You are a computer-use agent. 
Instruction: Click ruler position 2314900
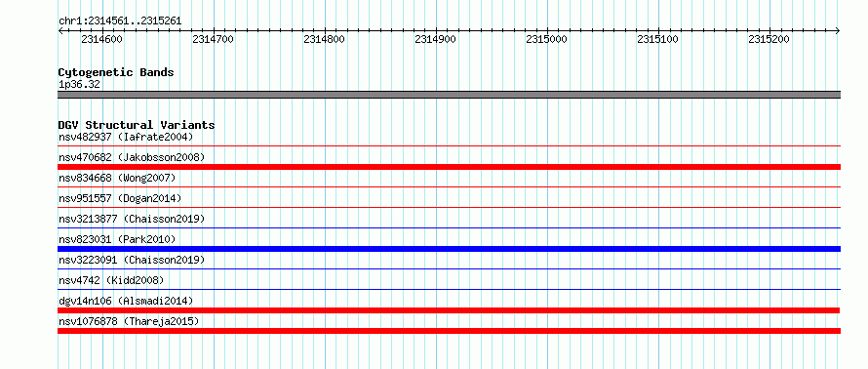(x=436, y=39)
